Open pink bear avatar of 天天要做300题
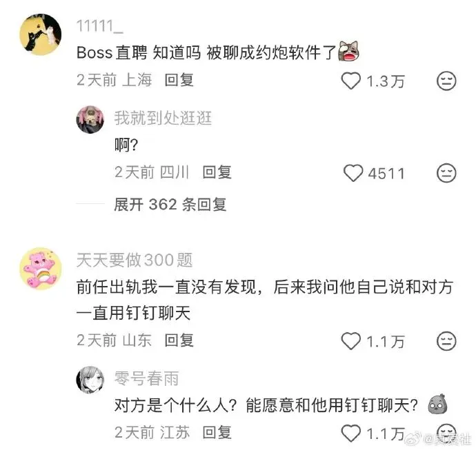This screenshot has height=450, width=476. point(41,269)
